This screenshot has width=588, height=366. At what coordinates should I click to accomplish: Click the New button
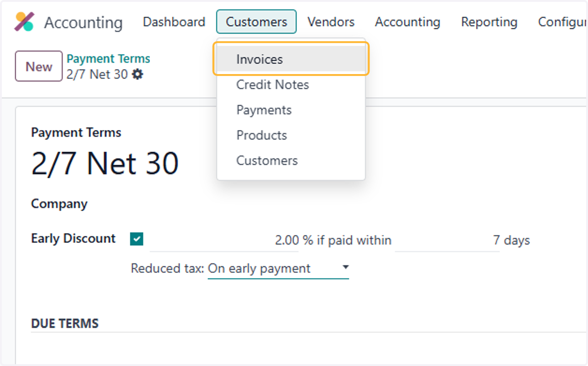pyautogui.click(x=39, y=66)
